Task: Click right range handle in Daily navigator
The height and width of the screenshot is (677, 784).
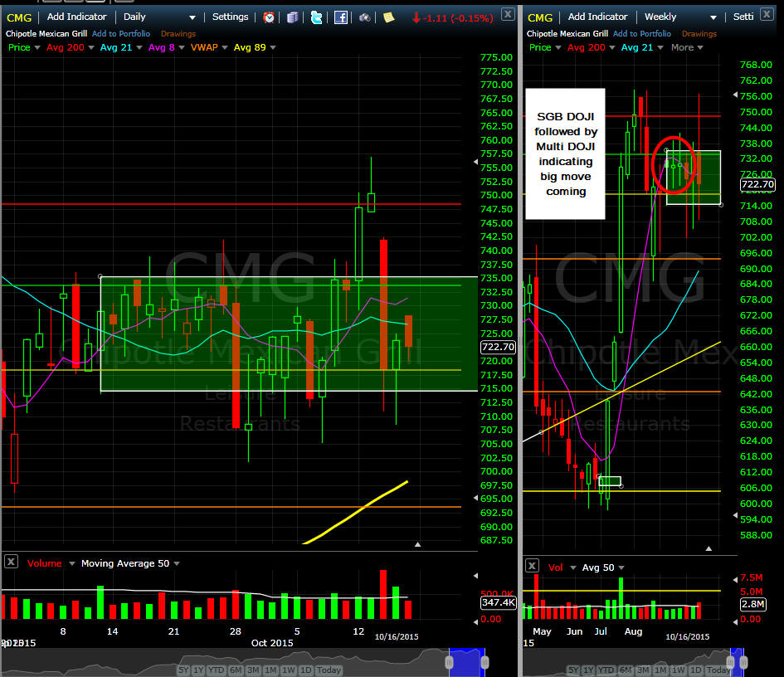Action: click(x=485, y=663)
